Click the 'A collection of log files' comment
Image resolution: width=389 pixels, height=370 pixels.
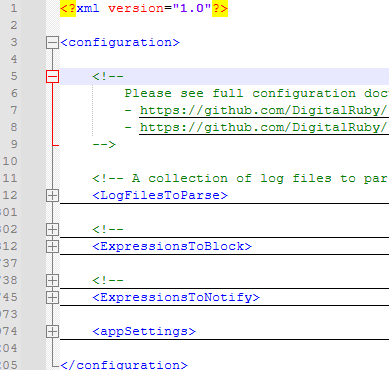240,178
